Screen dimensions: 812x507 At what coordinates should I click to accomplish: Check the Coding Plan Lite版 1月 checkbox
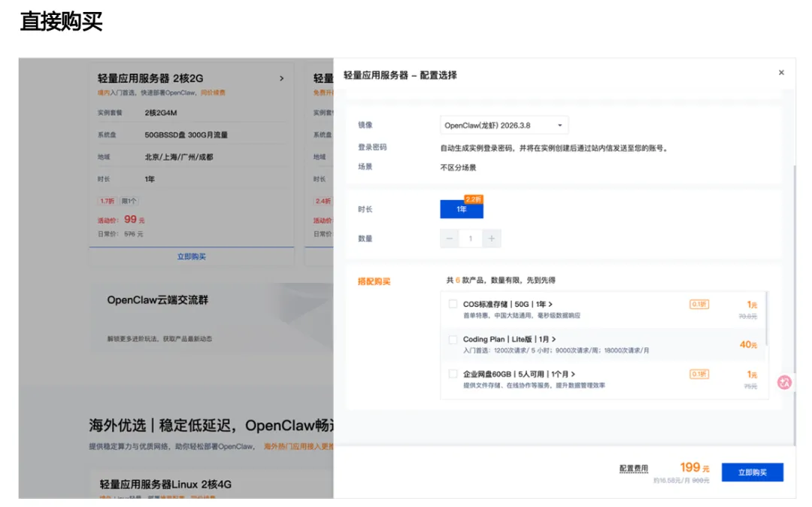pyautogui.click(x=453, y=339)
